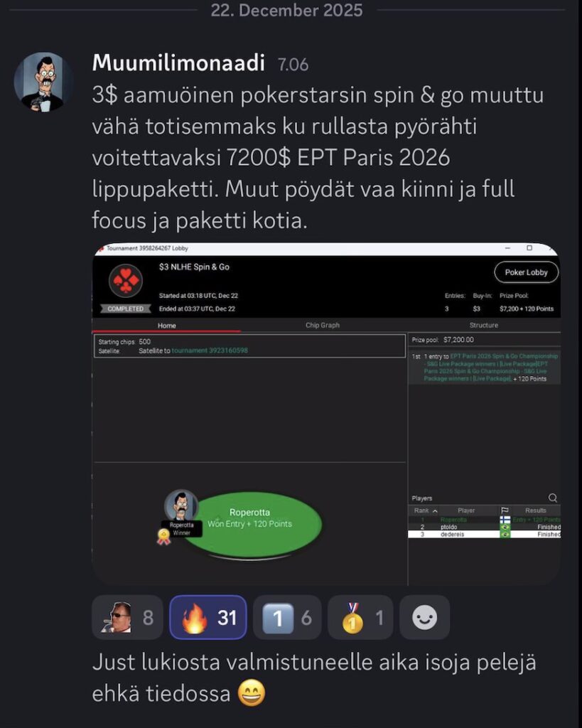
Task: Click the players search magnifier icon
Action: [x=553, y=498]
